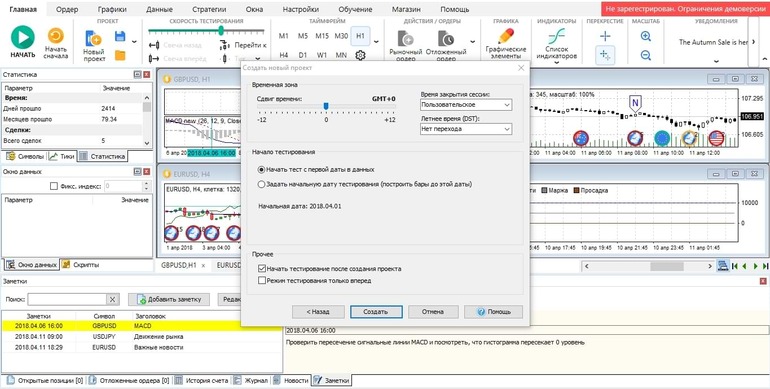Screen dimensions: 770x389
Task: Open the Настройки ribbon tab
Action: [301, 9]
